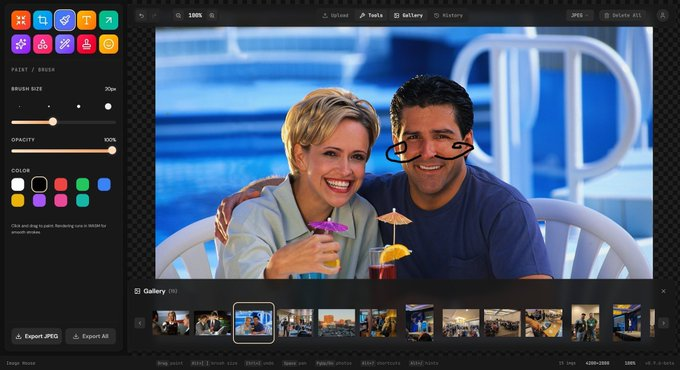Pick the blue color swatch
This screenshot has width=680, height=370.
point(104,184)
